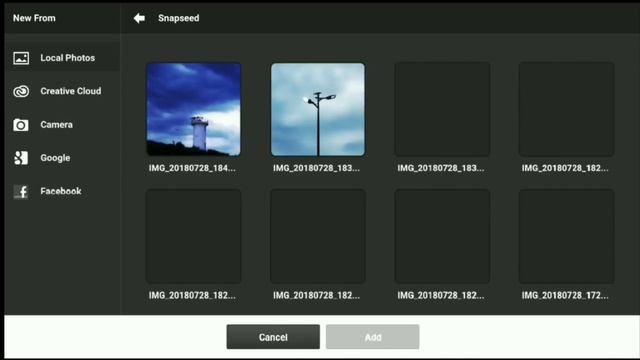Click the New From header
Screen dimensions: 640x360
coord(34,18)
